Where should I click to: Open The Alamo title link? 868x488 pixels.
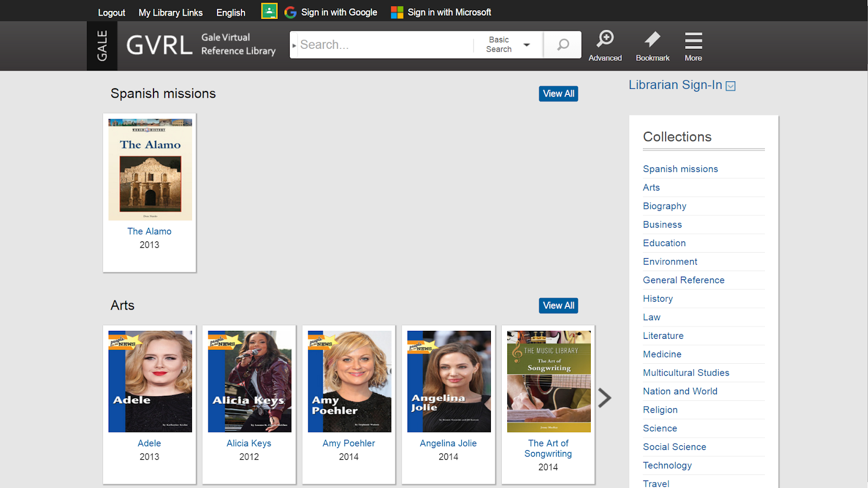pos(149,232)
